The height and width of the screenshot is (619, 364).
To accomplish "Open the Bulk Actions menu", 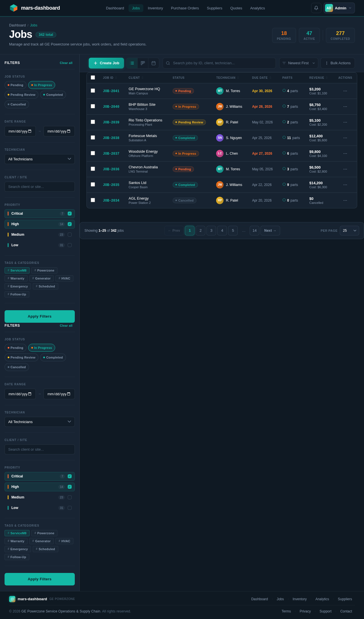I will tap(338, 63).
